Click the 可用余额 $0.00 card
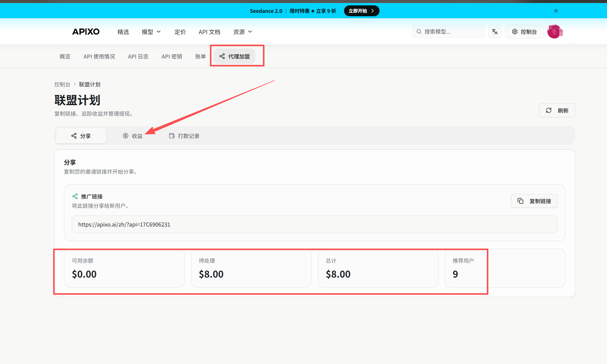Screen dimensions: 607x364 click(x=124, y=268)
